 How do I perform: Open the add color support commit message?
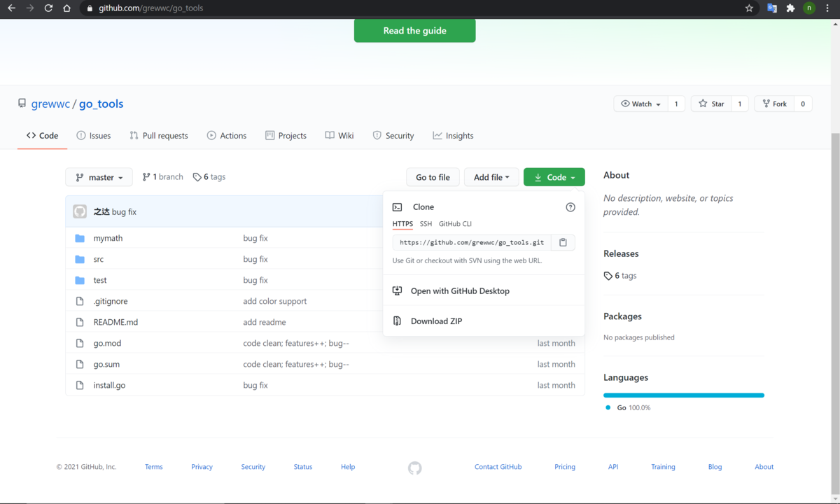point(275,301)
